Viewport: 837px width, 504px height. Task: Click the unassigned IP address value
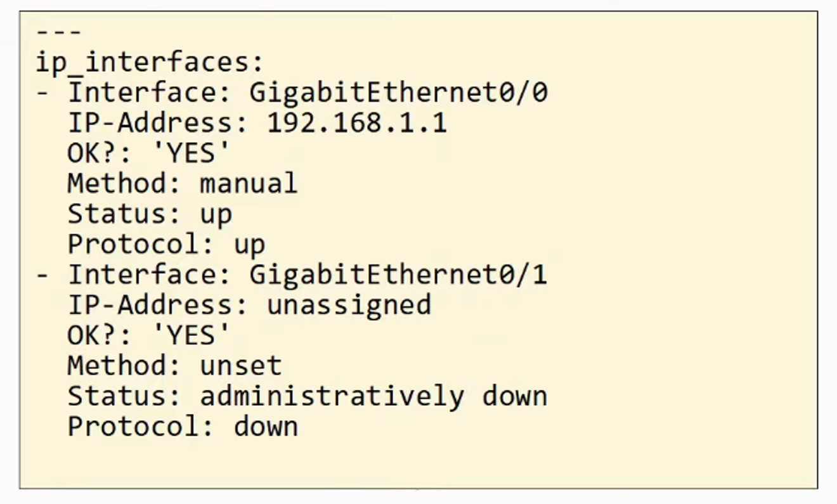click(x=349, y=306)
